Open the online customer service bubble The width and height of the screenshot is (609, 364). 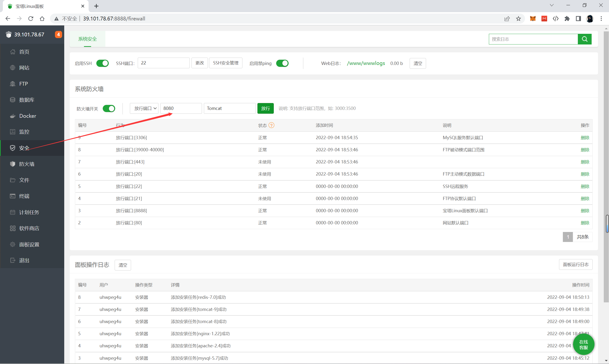[584, 345]
